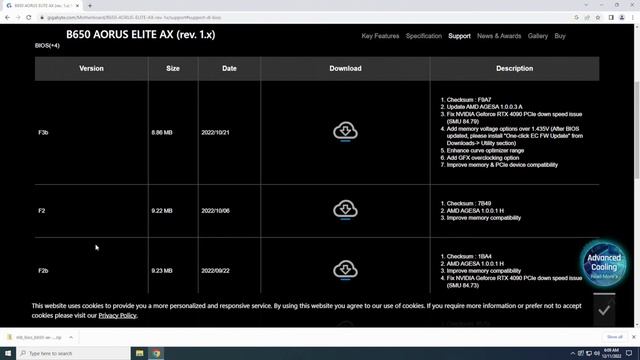This screenshot has height=360, width=640.
Task: Open File Explorer from taskbar
Action: tap(140, 353)
